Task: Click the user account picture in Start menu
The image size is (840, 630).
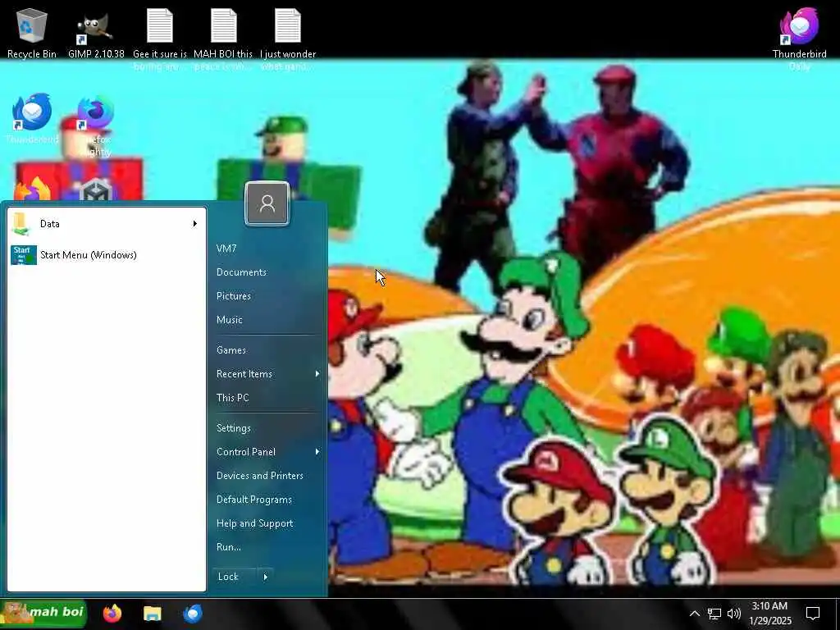Action: (267, 203)
